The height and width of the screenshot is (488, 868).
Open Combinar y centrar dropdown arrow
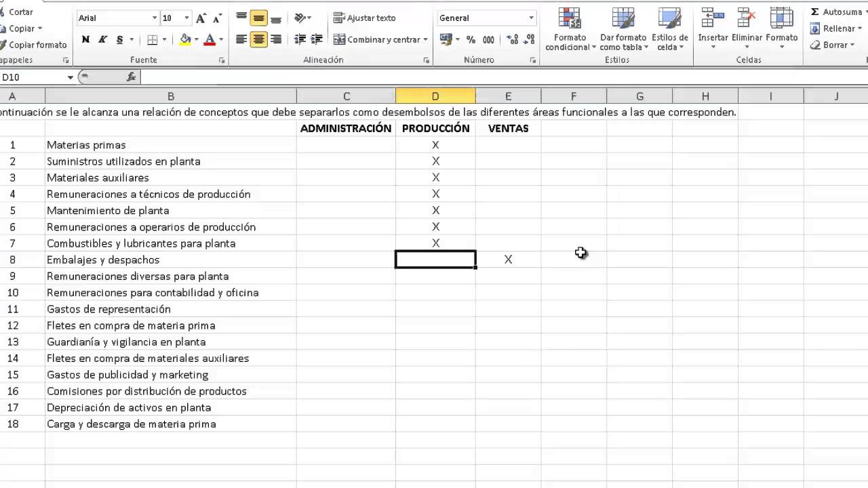click(x=425, y=40)
